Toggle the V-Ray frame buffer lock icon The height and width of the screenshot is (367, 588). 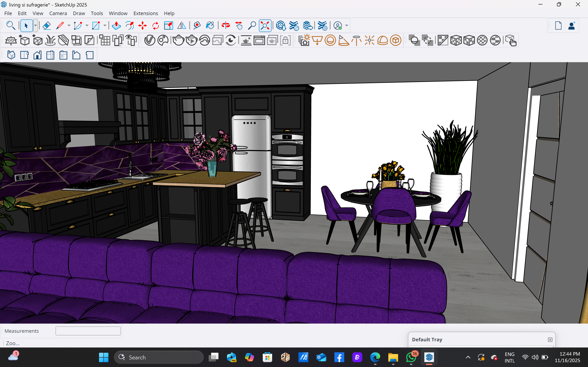(285, 40)
